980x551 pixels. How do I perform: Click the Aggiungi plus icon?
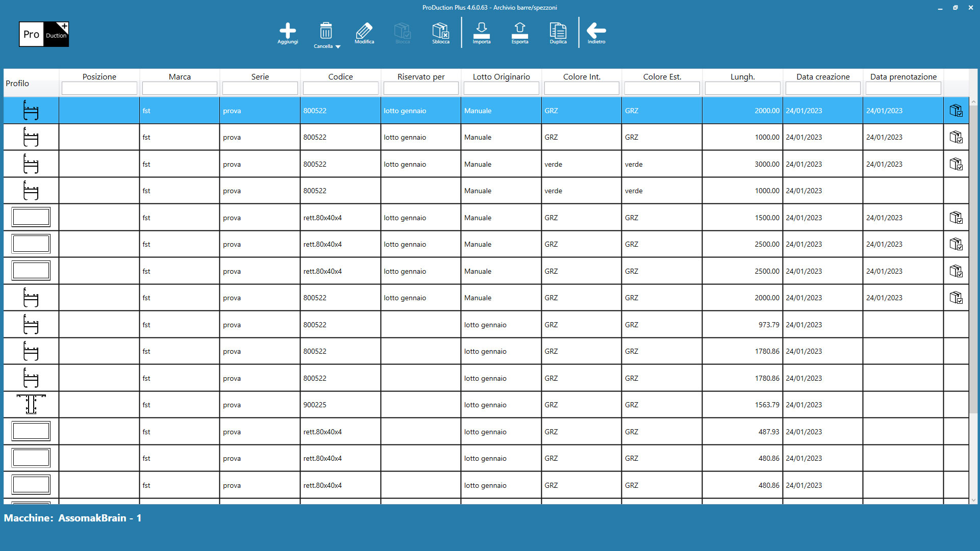coord(287,31)
